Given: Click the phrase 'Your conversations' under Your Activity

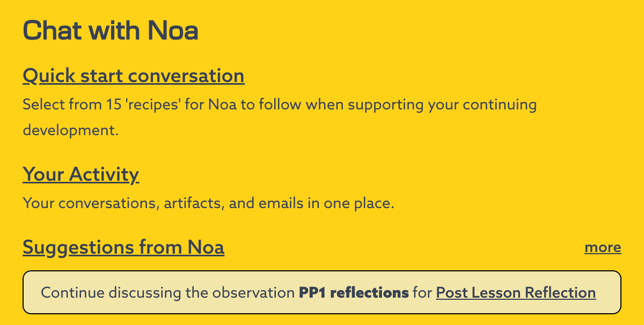Looking at the screenshot, I should (x=90, y=203).
